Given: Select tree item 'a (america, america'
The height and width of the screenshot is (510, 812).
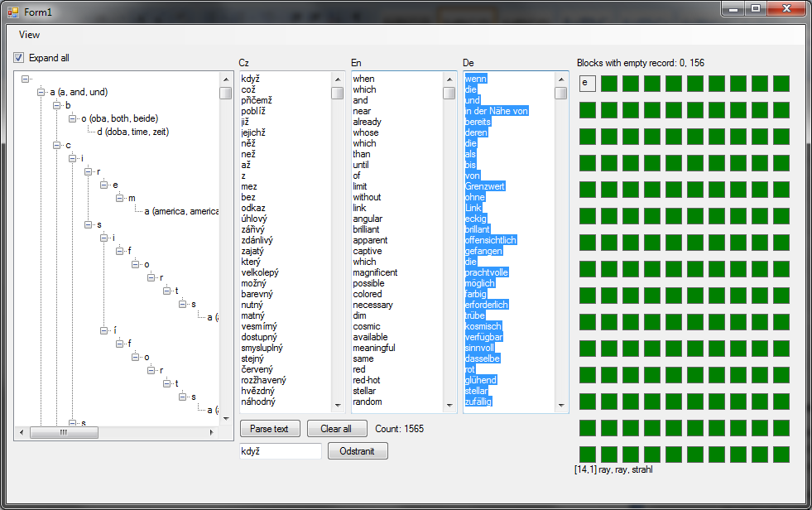Looking at the screenshot, I should click(181, 211).
